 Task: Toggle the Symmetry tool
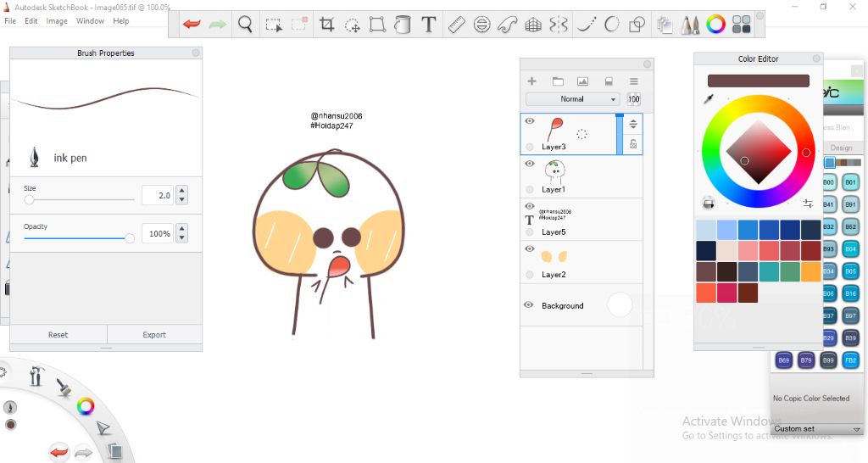click(559, 25)
